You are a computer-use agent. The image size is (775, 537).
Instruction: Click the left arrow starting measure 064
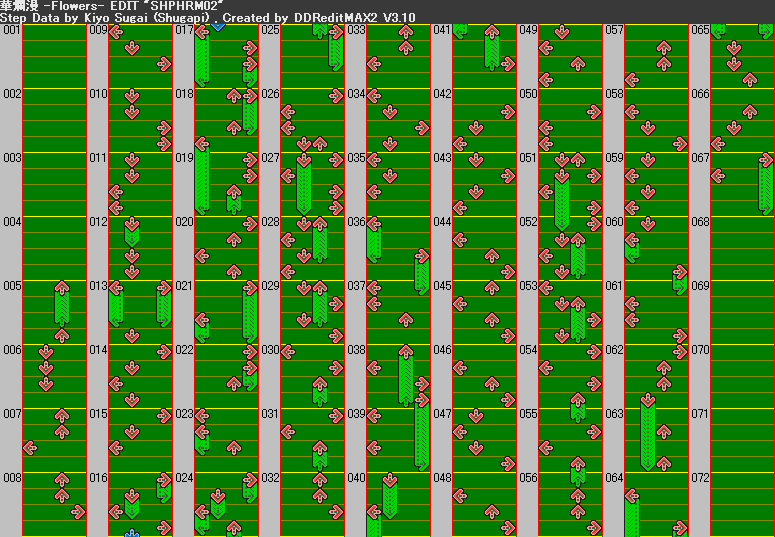[x=631, y=479]
